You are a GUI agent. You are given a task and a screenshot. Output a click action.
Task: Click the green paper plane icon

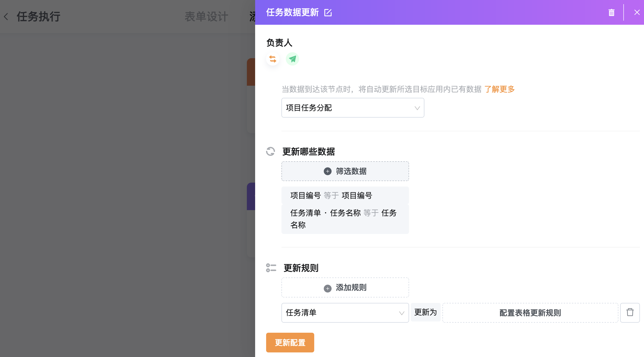[292, 59]
